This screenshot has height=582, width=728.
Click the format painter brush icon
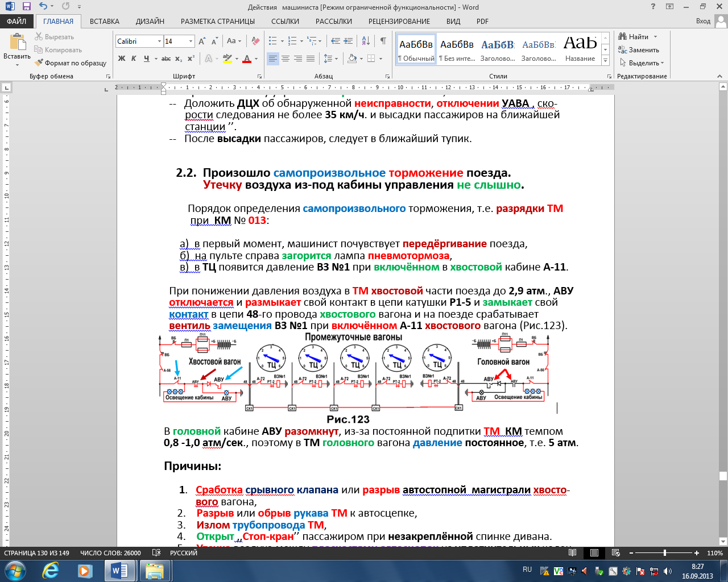pyautogui.click(x=39, y=63)
